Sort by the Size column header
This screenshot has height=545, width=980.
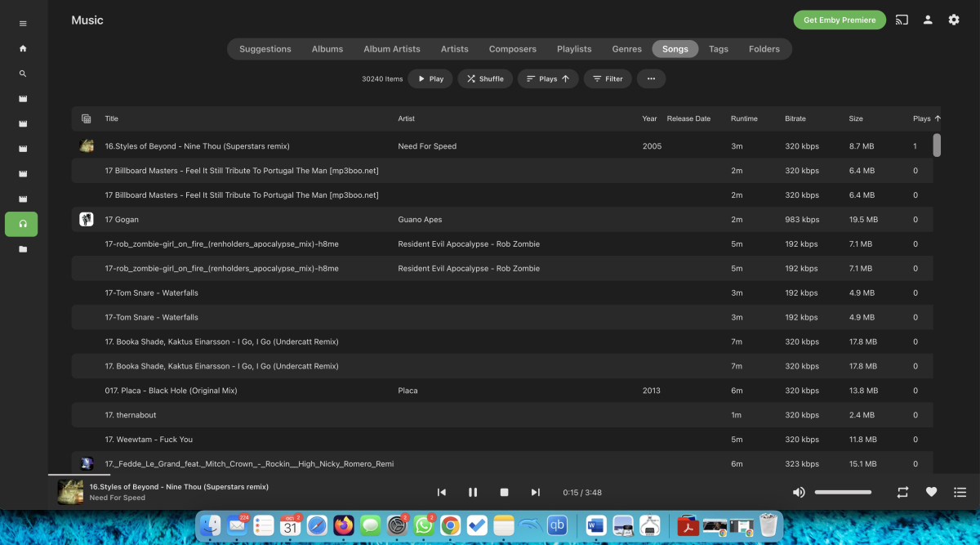[856, 118]
